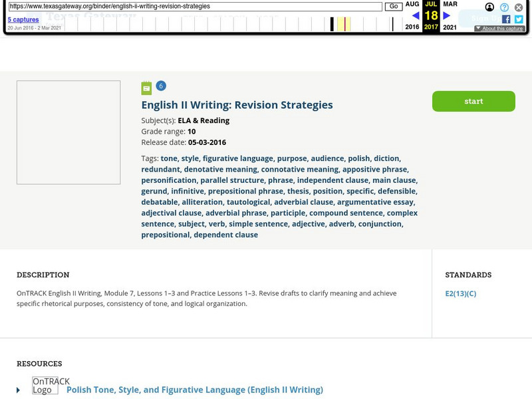Click the OnTRACK Logo image

point(45,386)
